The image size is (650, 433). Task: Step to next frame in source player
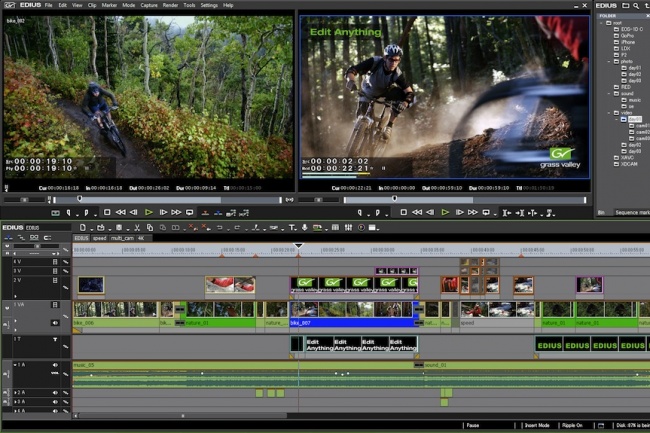pos(163,213)
